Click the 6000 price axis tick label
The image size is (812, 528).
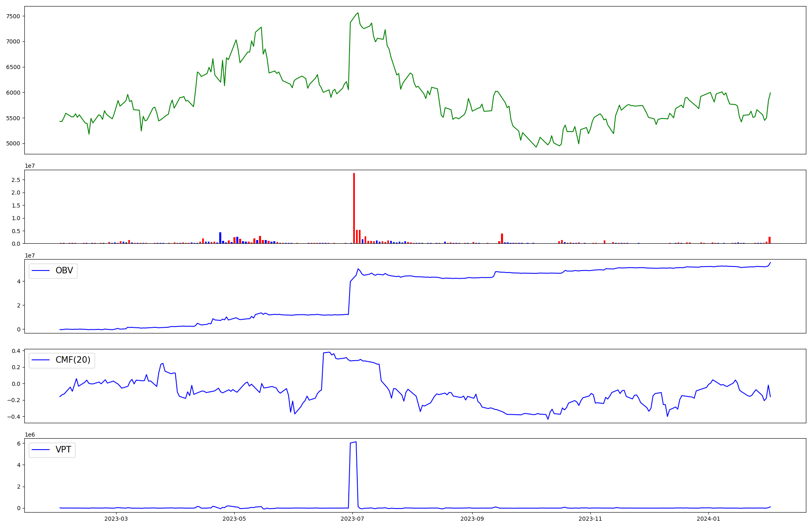(13, 93)
